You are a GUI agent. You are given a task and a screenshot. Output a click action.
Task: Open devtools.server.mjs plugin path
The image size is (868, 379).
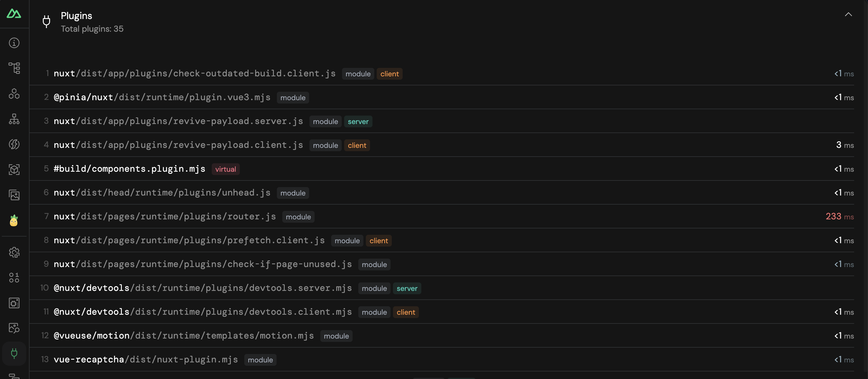tap(202, 288)
